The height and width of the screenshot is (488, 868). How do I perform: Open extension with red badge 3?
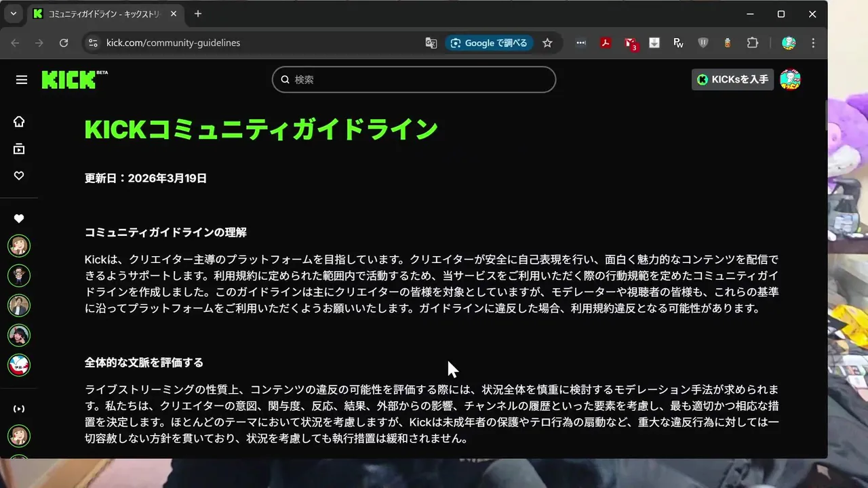630,43
